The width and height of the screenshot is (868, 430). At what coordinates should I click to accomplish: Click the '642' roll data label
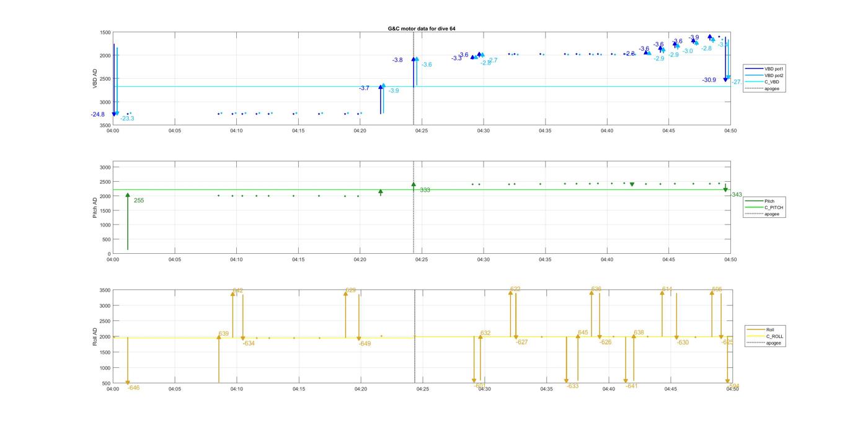[237, 290]
